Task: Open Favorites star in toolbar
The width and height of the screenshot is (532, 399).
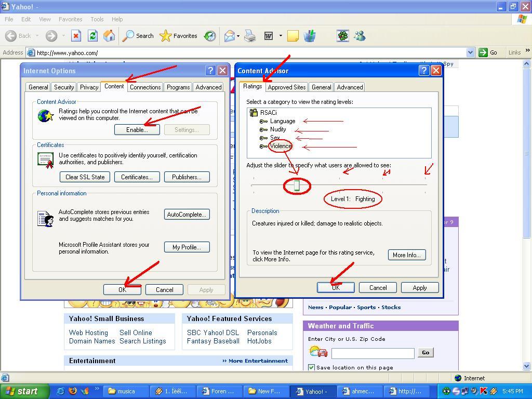Action: (x=165, y=36)
